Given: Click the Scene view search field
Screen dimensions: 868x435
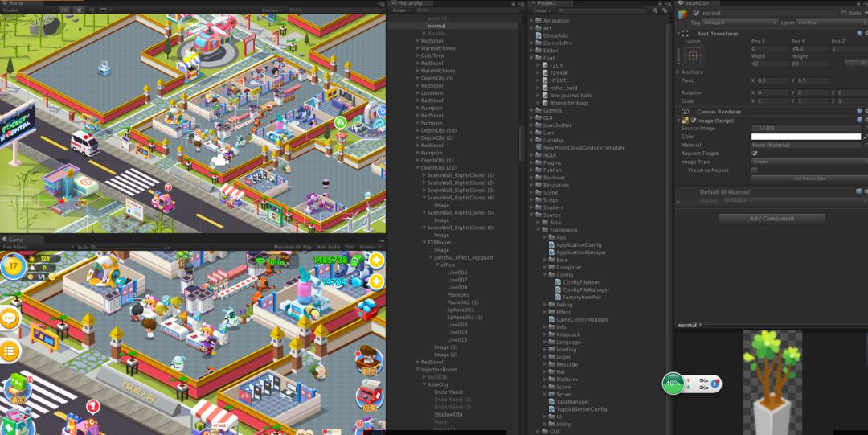Looking at the screenshot, I should pos(335,10).
